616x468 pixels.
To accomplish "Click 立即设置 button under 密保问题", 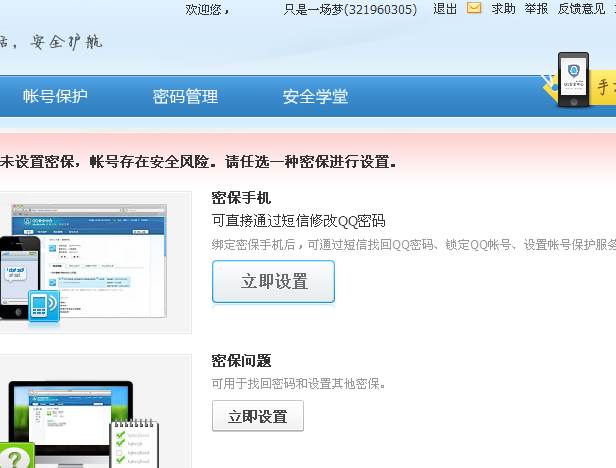I will tap(258, 416).
